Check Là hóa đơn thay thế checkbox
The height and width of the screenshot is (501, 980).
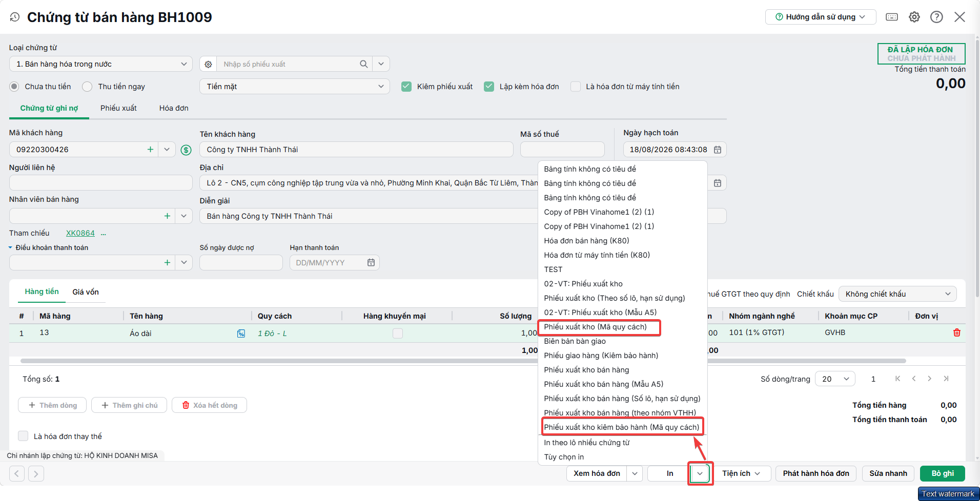pyautogui.click(x=23, y=436)
